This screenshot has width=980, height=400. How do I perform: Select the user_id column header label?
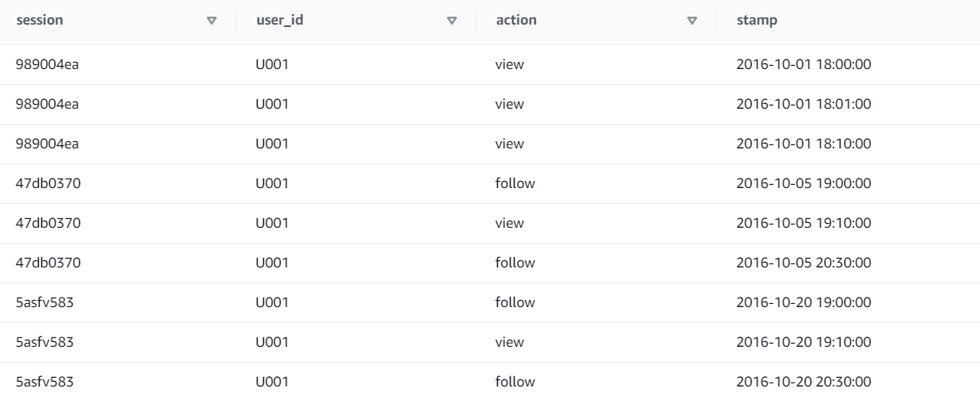coord(278,21)
